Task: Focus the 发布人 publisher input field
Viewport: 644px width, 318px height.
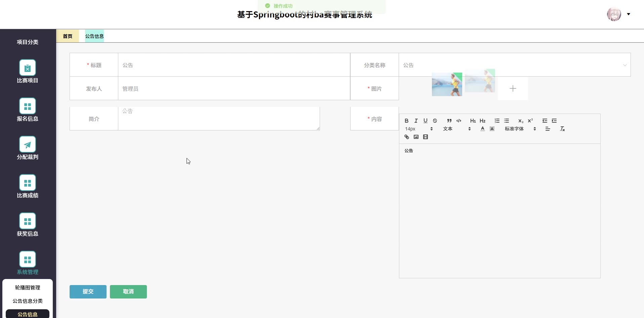Action: (234, 88)
